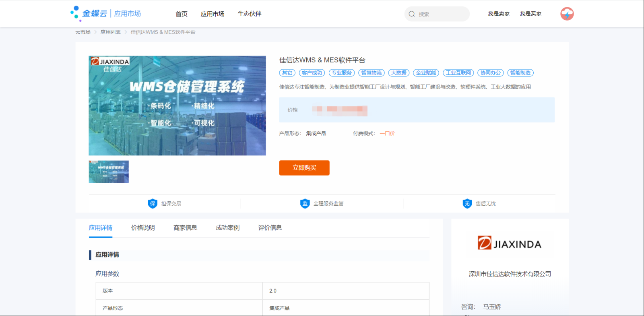Click the guaranteed transaction shield icon
Viewport: 644px width, 316px height.
[x=153, y=204]
